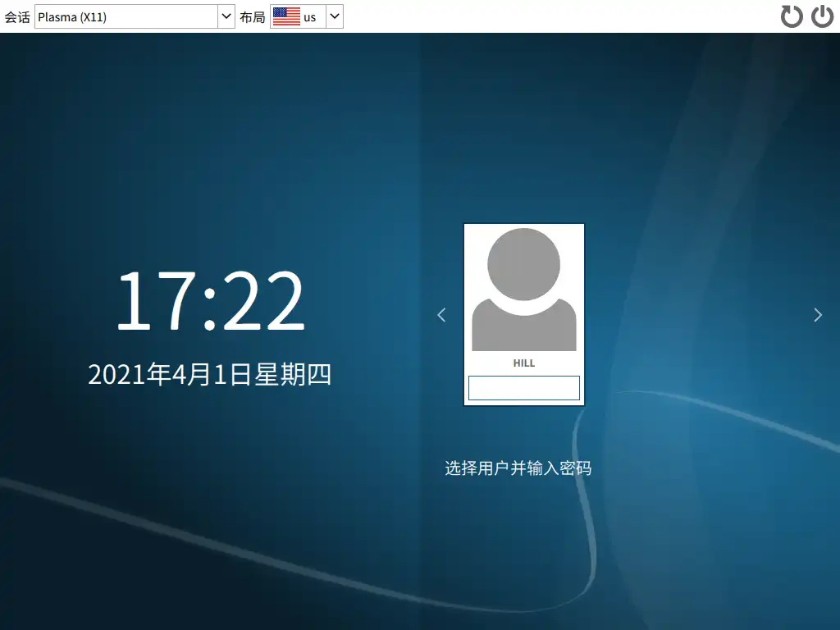Click the US flag in layout selector
This screenshot has height=630, width=840.
click(286, 17)
